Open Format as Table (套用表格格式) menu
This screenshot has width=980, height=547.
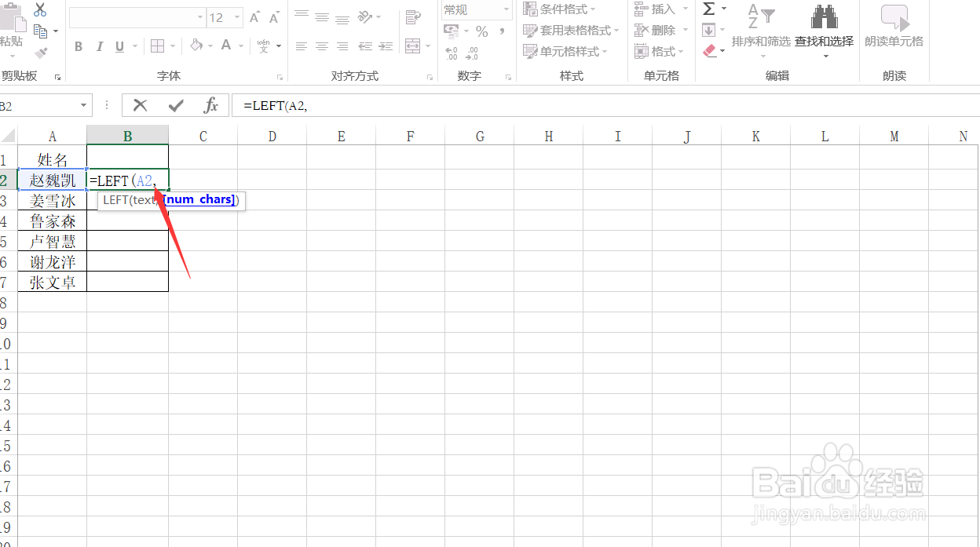tap(571, 30)
